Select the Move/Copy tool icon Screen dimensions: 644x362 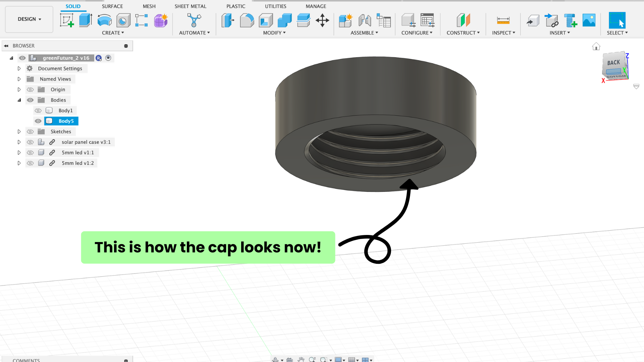coord(322,20)
